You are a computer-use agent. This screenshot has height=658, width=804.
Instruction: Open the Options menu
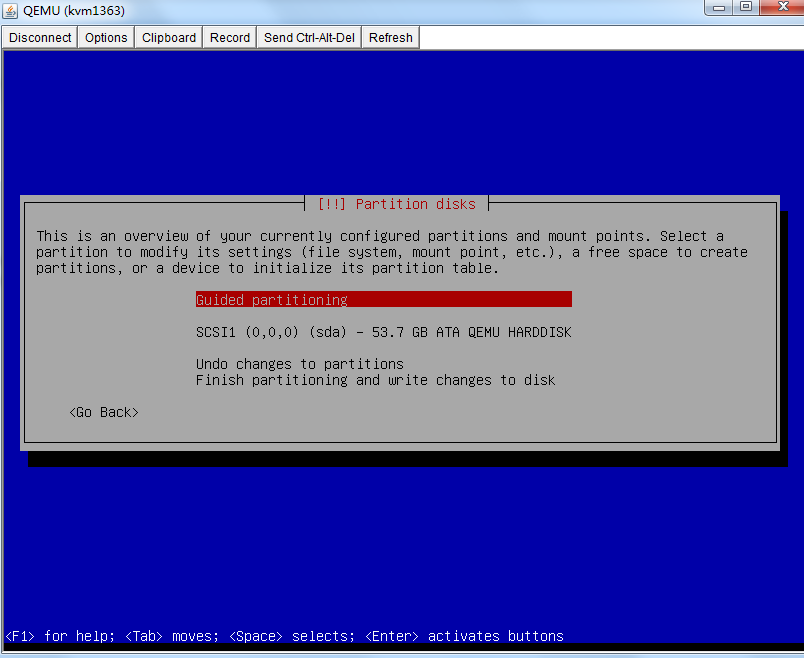(x=106, y=37)
